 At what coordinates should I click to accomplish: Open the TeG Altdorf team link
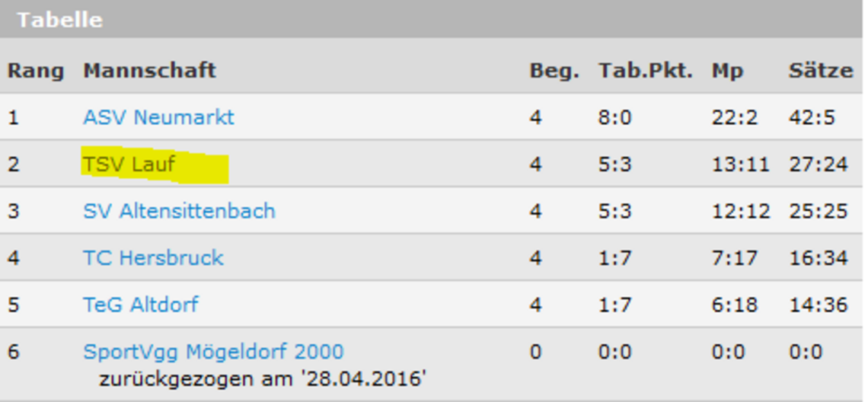pos(140,305)
